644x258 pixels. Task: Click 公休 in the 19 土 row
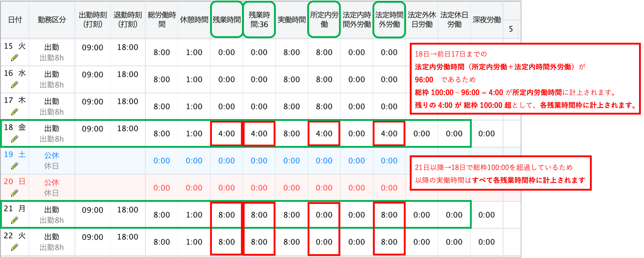click(52, 155)
